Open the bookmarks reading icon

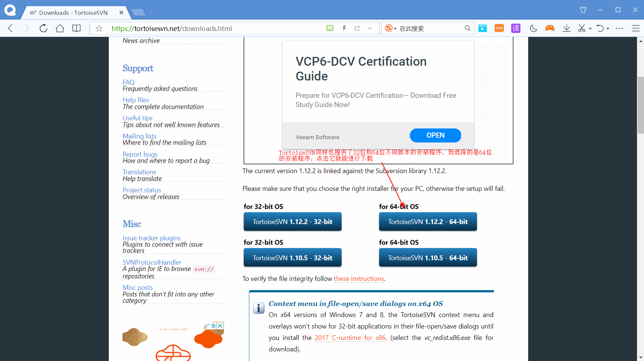76,28
